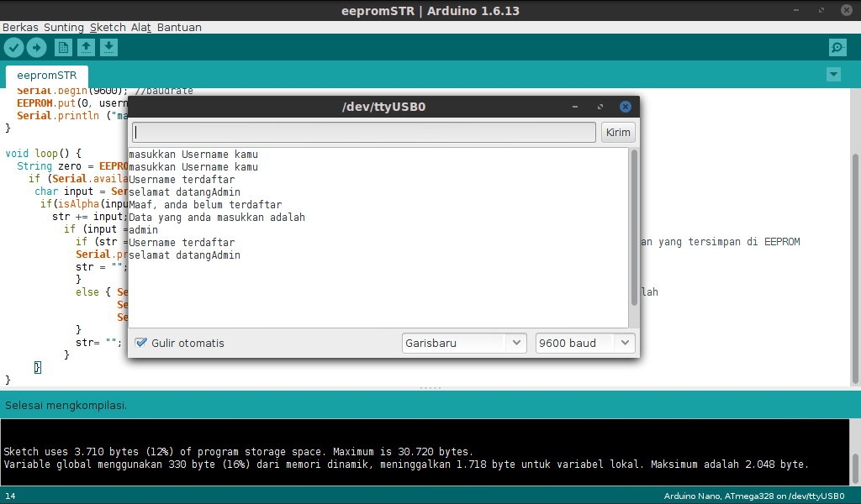Click the serial monitor input field
The height and width of the screenshot is (504, 861).
pyautogui.click(x=362, y=132)
